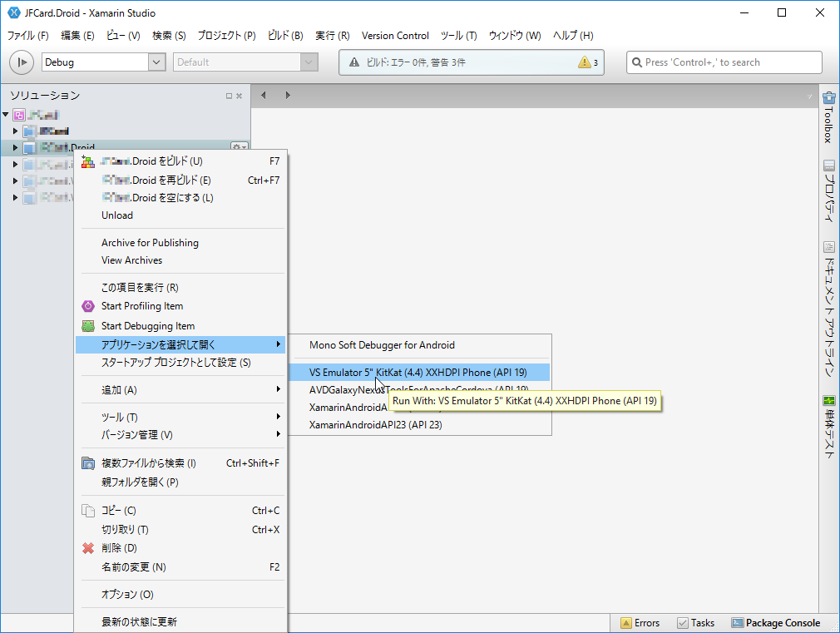840x633 pixels.
Task: Expand the .Droid project node
Action: [15, 147]
